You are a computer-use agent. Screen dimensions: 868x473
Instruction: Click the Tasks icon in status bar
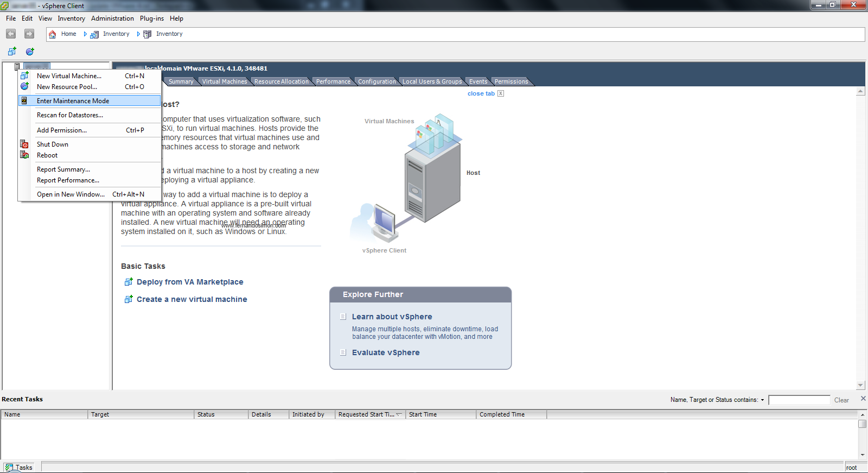9,468
